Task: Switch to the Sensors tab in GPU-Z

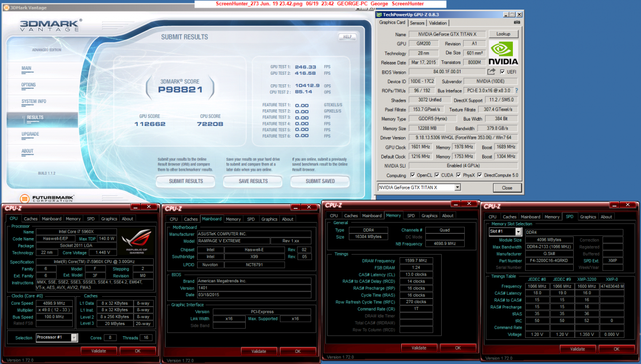Action: (x=417, y=23)
